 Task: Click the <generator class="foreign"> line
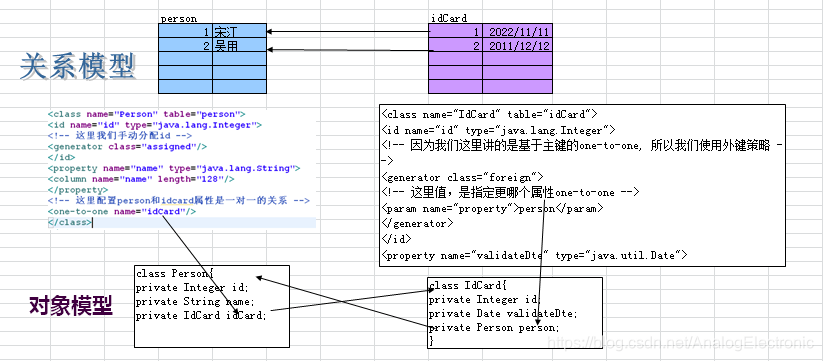462,177
